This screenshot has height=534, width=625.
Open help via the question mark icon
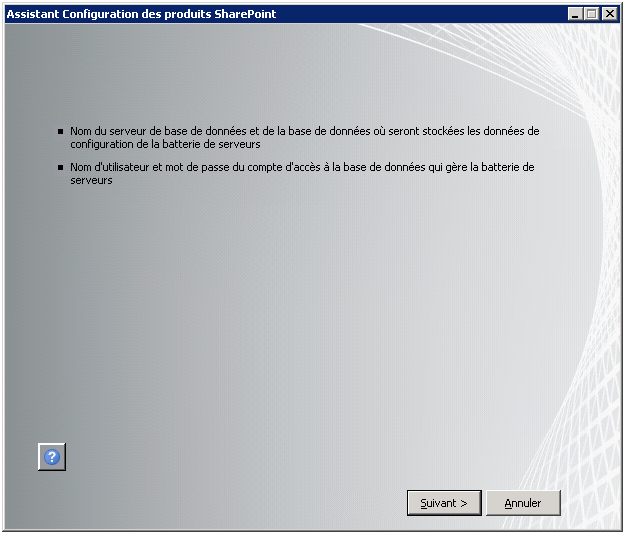tap(52, 457)
